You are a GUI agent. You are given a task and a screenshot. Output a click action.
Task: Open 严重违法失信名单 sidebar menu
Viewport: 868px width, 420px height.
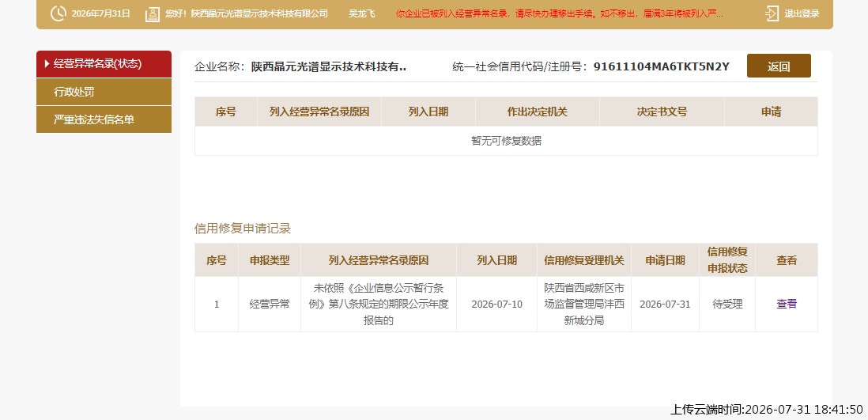pos(104,119)
